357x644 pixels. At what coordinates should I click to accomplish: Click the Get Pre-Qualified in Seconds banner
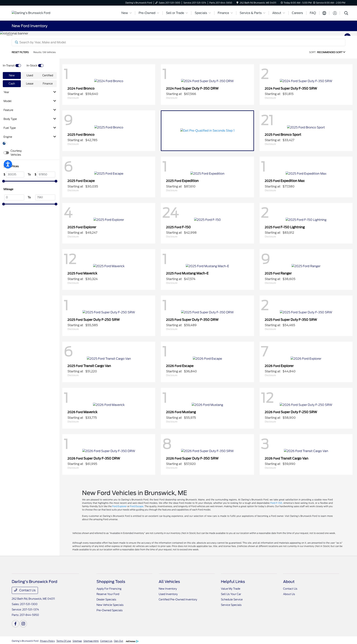(x=207, y=131)
